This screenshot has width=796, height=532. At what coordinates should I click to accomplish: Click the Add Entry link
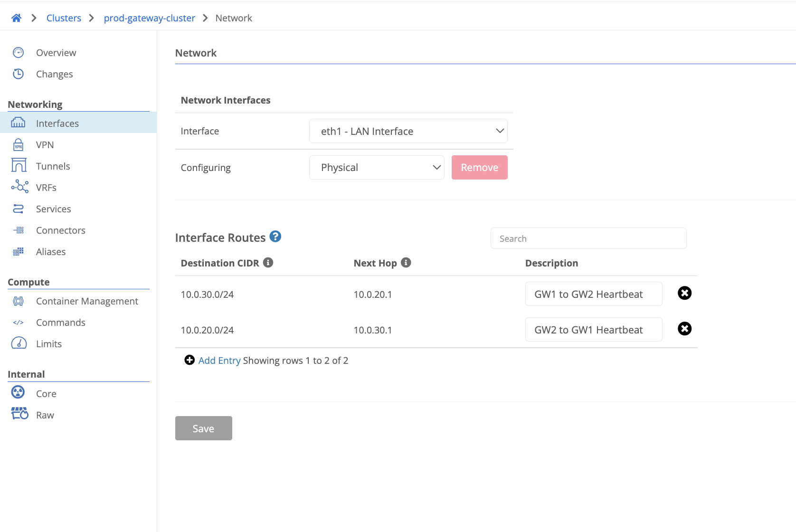[x=219, y=361]
